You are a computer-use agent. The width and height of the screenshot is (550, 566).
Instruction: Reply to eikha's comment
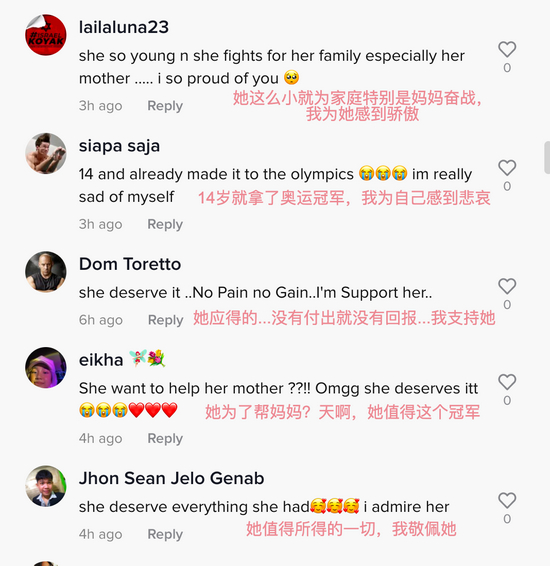tap(165, 439)
